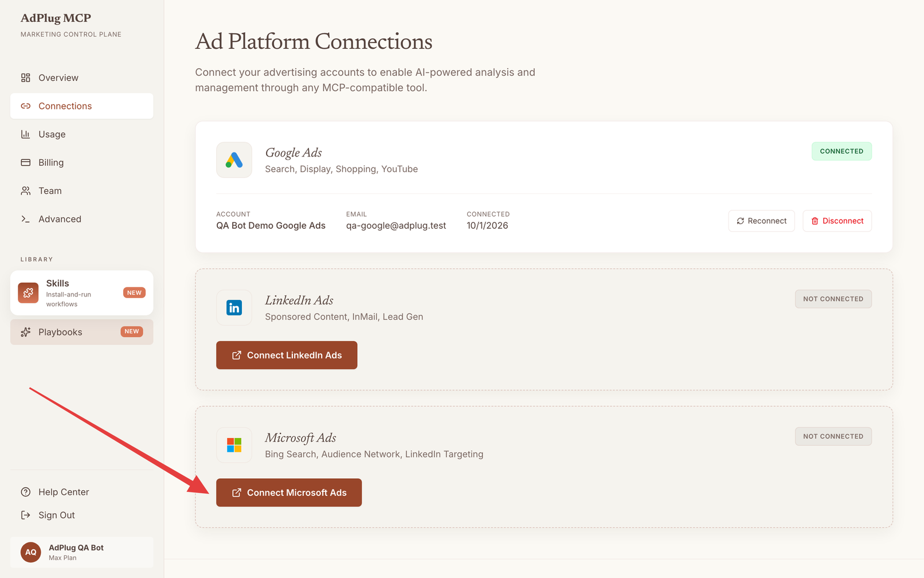The height and width of the screenshot is (578, 924).
Task: Click the connected date 10/1/2026
Action: pyautogui.click(x=487, y=225)
